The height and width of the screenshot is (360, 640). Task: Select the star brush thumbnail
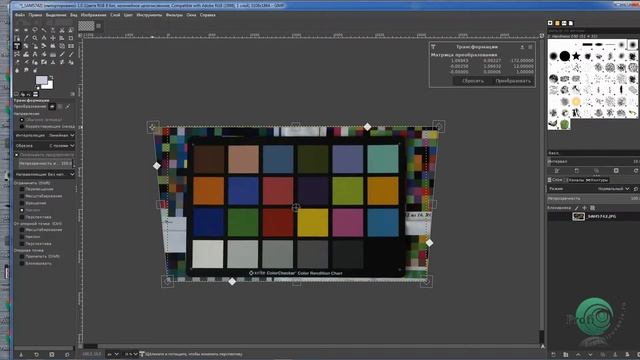576,56
